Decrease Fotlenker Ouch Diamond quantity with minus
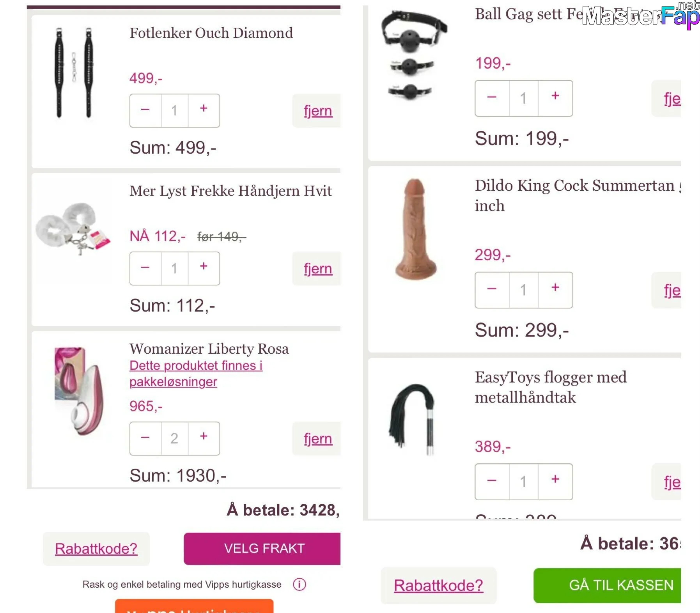This screenshot has width=700, height=613. click(145, 110)
